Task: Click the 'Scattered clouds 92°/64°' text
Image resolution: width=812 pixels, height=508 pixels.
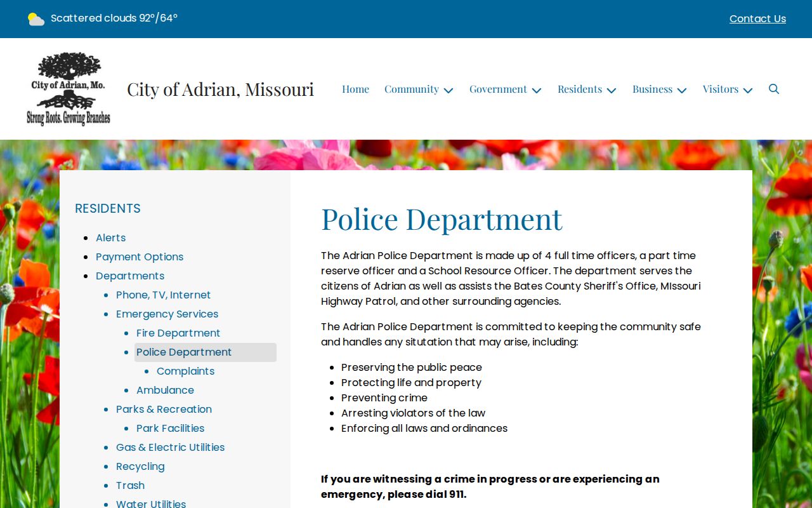Action: click(114, 18)
